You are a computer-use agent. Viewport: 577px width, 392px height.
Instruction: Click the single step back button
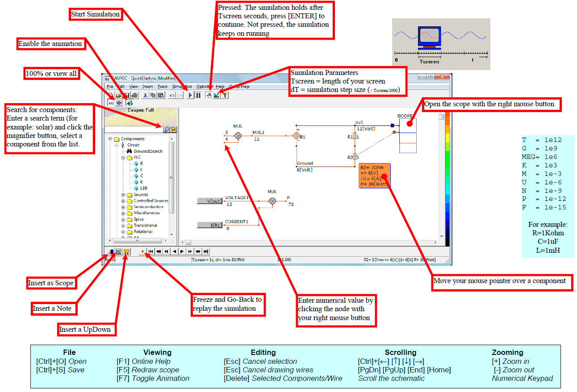pyautogui.click(x=175, y=251)
